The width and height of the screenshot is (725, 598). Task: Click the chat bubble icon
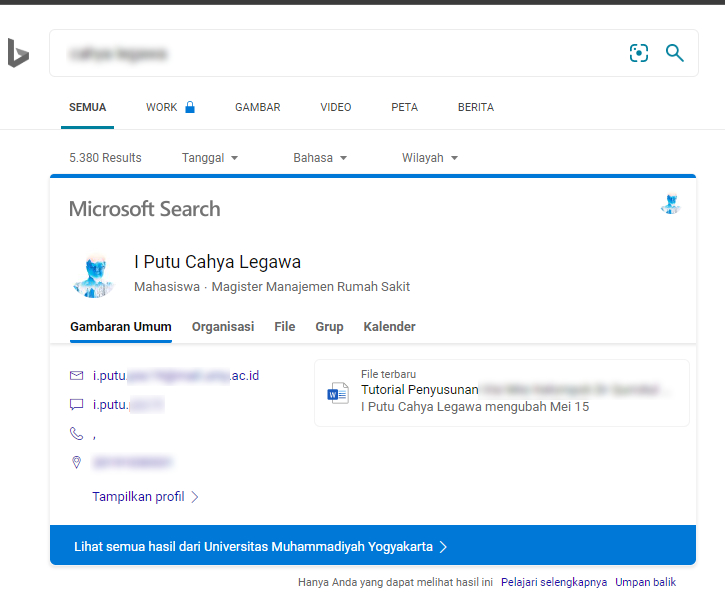pos(76,405)
